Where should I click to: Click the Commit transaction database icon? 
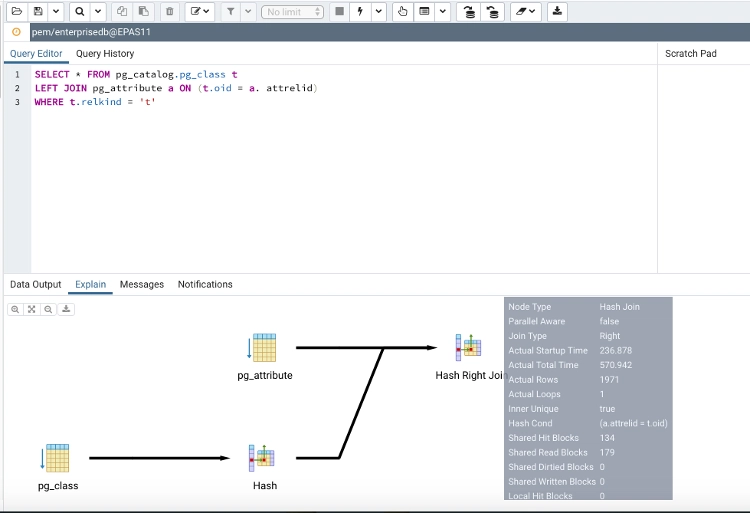point(469,11)
